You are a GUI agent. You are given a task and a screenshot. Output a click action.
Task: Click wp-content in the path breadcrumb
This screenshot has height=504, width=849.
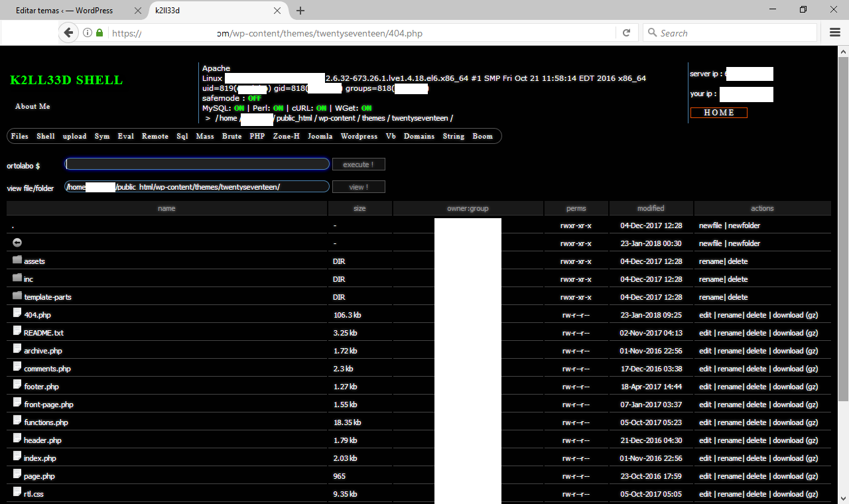338,118
